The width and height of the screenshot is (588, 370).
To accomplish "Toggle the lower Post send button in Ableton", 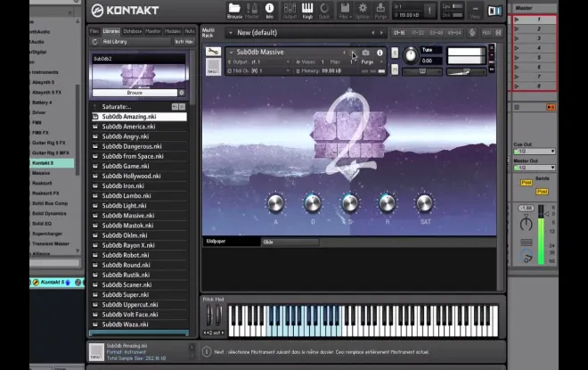I will tap(542, 192).
